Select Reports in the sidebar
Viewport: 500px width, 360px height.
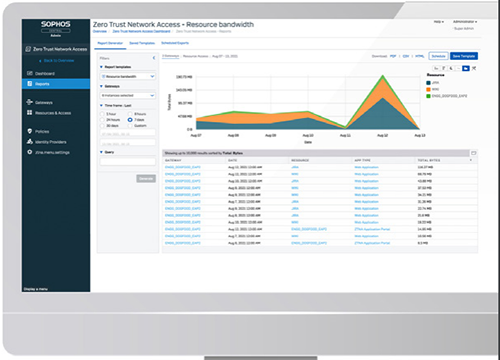56,84
